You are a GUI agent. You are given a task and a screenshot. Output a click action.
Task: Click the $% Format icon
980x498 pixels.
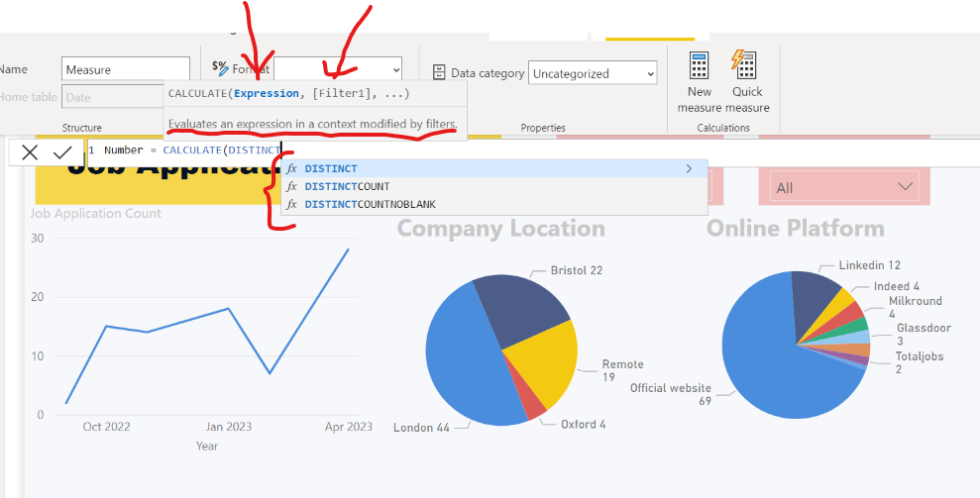point(220,68)
